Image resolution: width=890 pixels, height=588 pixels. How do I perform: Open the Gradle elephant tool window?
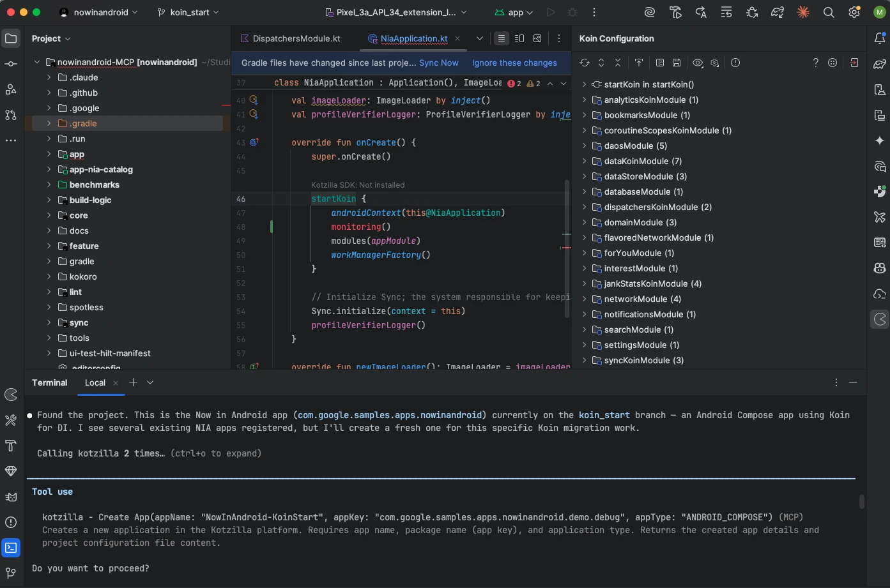[x=880, y=64]
